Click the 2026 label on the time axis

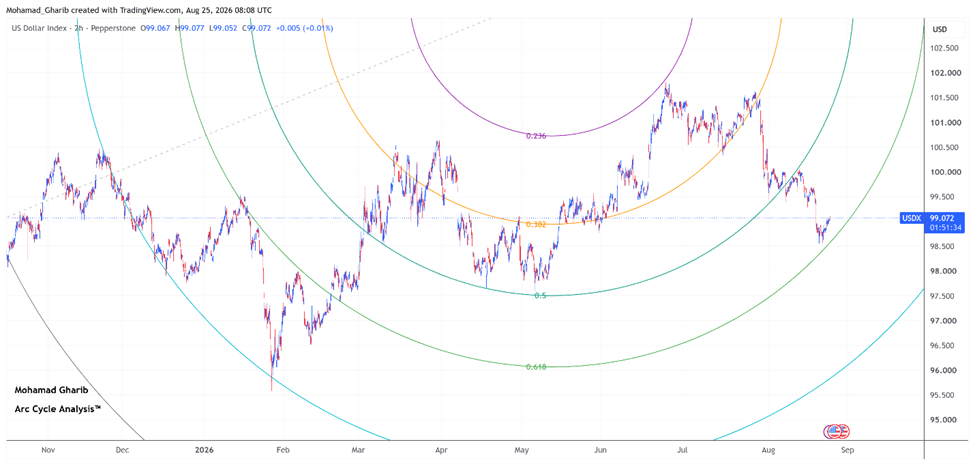coord(203,448)
